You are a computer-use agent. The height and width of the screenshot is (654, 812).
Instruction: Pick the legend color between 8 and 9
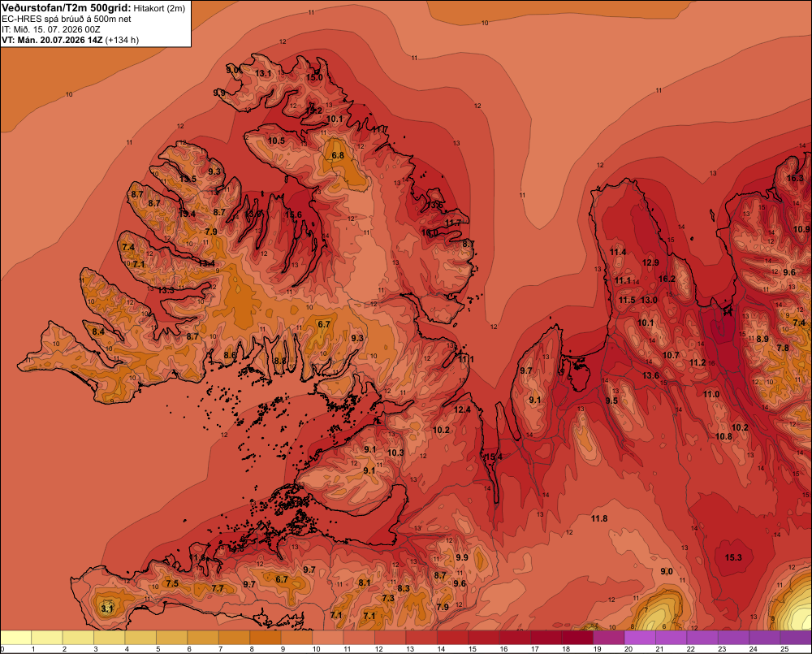(x=266, y=638)
